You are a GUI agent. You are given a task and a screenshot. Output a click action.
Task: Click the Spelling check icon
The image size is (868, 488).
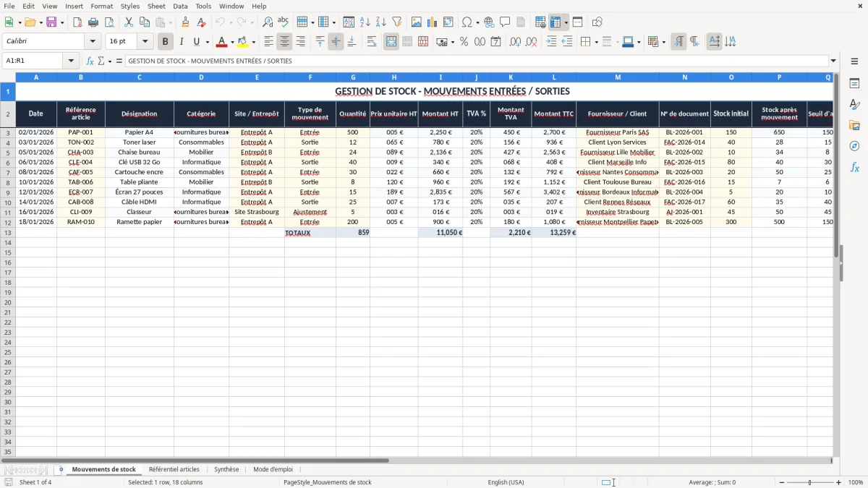click(x=284, y=22)
